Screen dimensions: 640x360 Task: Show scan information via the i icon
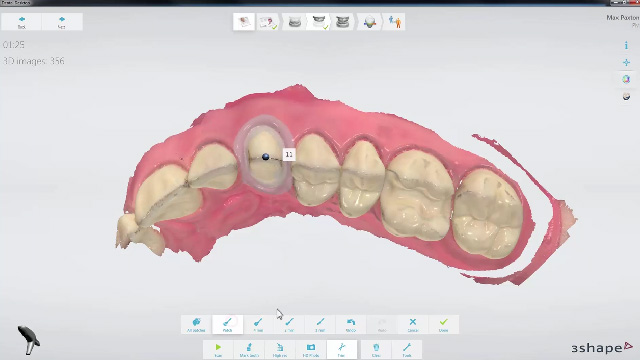pos(626,45)
